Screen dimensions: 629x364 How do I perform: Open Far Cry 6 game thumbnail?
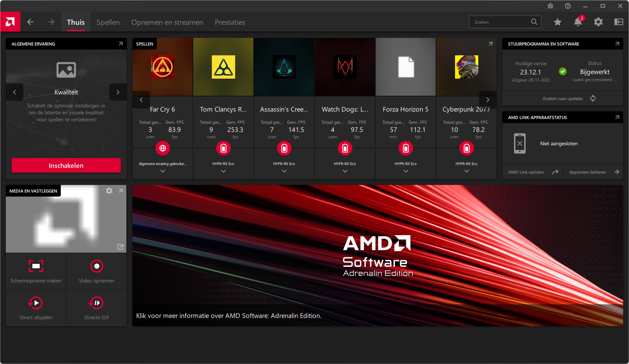point(163,67)
